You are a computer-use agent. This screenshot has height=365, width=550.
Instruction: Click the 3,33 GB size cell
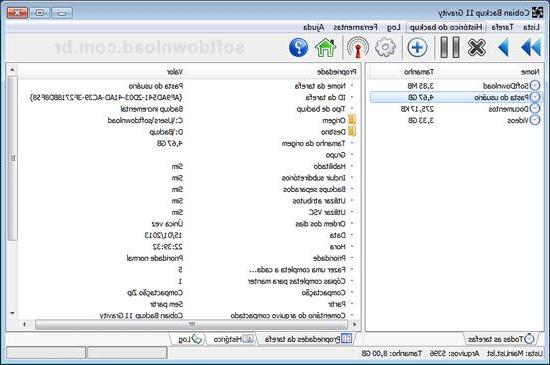(x=421, y=120)
